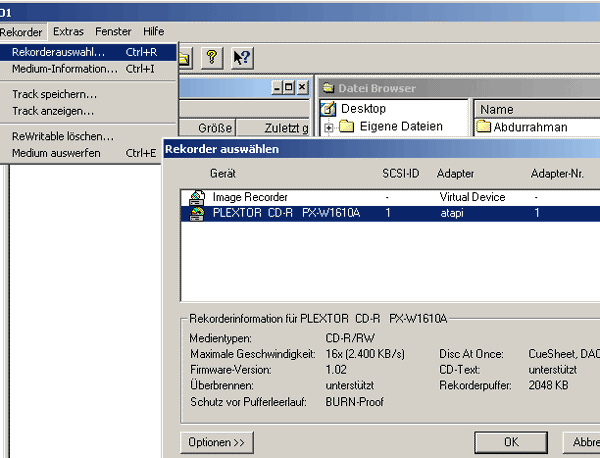The height and width of the screenshot is (458, 600).
Task: Choose Medium-Information menu entry
Action: tap(88, 69)
